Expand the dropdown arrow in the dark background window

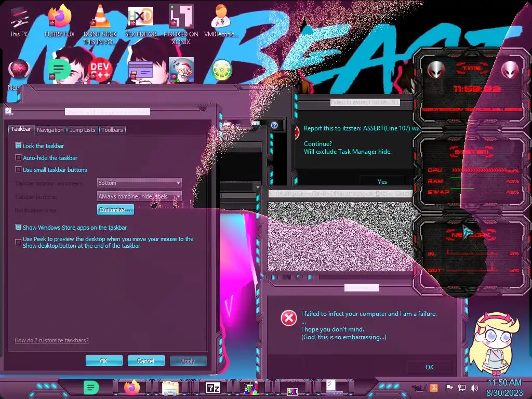point(258,187)
